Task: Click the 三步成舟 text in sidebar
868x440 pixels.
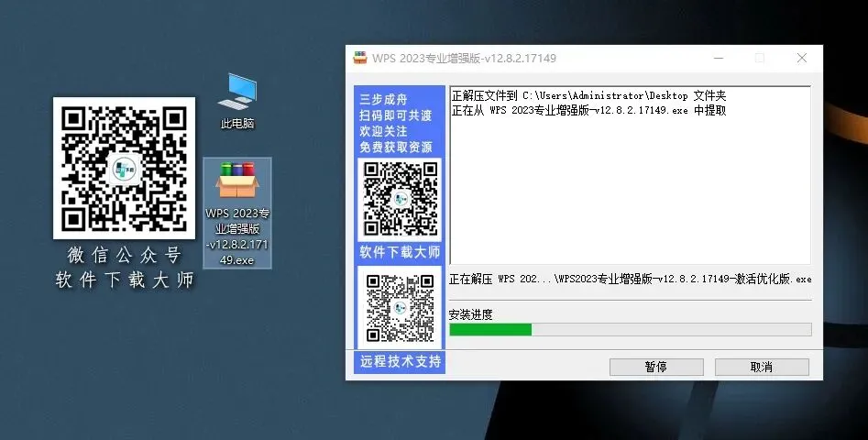Action: tap(384, 100)
